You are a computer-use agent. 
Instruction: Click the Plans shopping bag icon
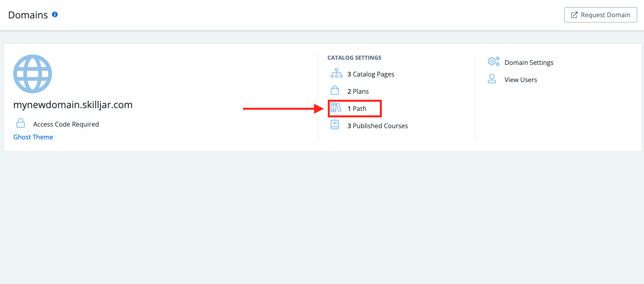[x=335, y=91]
